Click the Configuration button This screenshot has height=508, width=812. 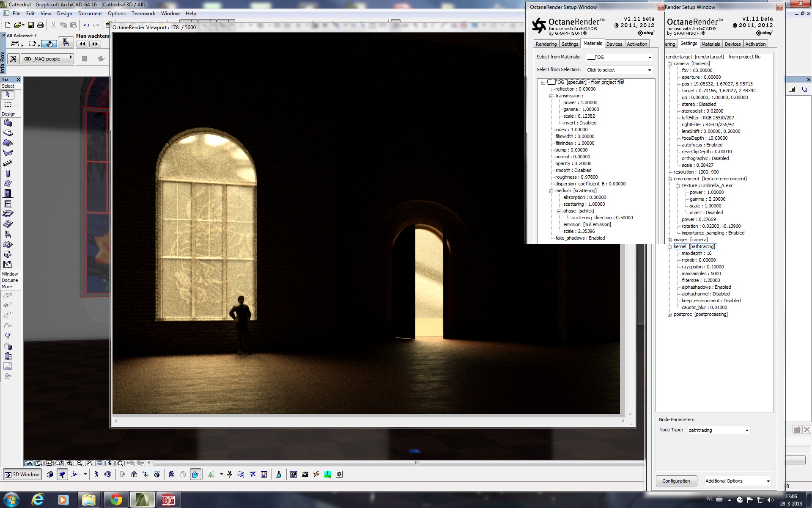676,481
